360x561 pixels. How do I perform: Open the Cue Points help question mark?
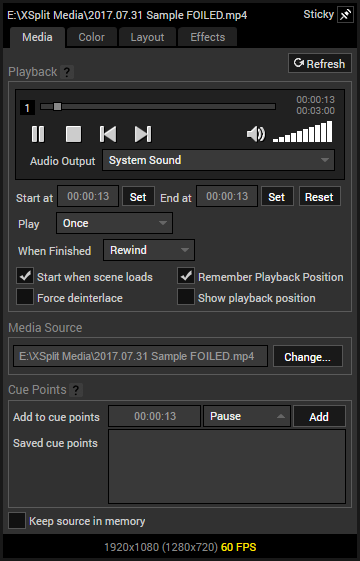(76, 390)
